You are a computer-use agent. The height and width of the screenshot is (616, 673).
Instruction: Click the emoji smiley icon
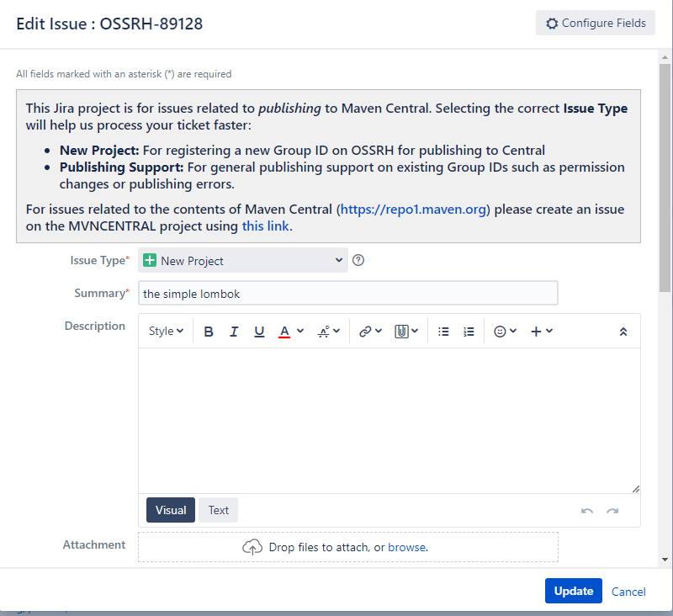coord(500,332)
